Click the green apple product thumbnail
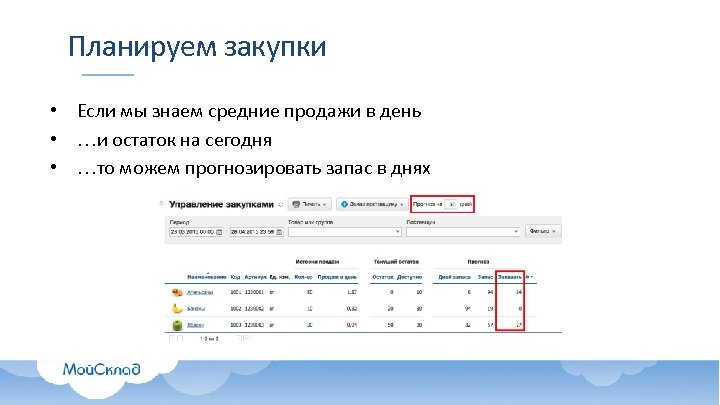 tap(177, 325)
